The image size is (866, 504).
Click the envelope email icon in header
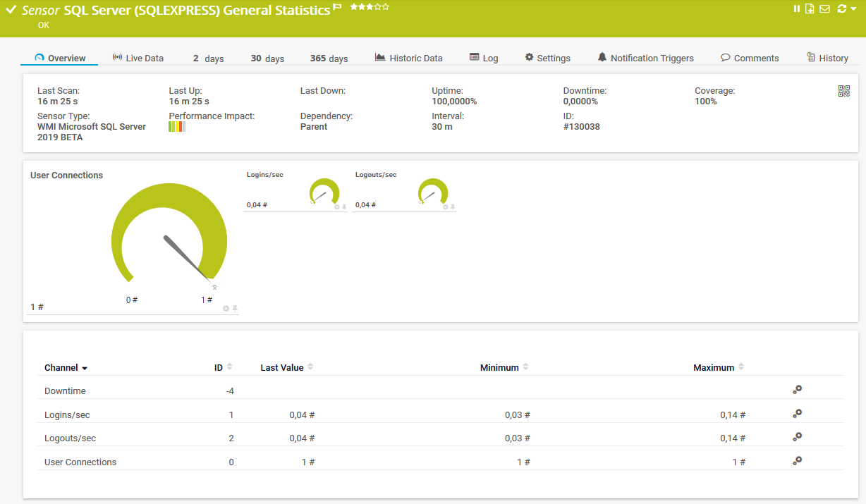point(824,9)
